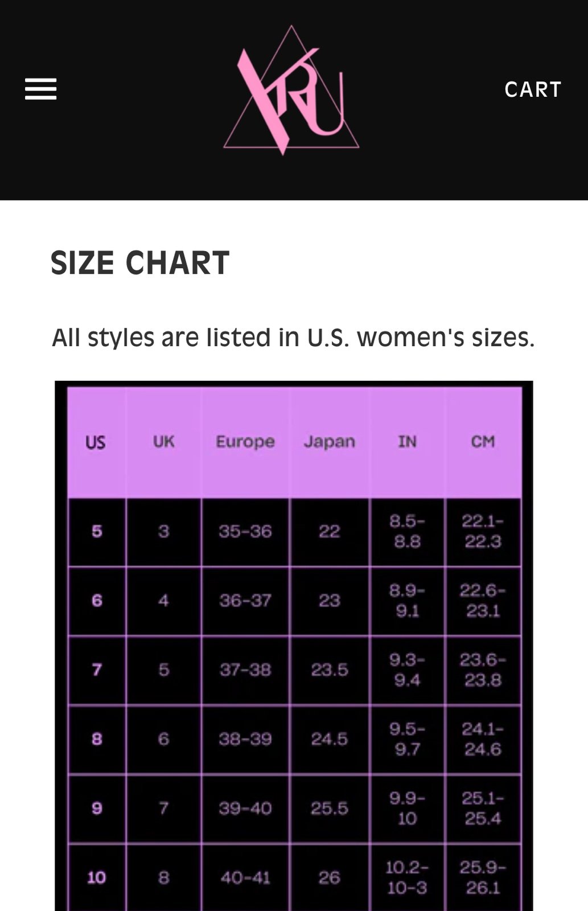The height and width of the screenshot is (911, 588).
Task: Click the pink YRU triangle logo
Action: 291,90
